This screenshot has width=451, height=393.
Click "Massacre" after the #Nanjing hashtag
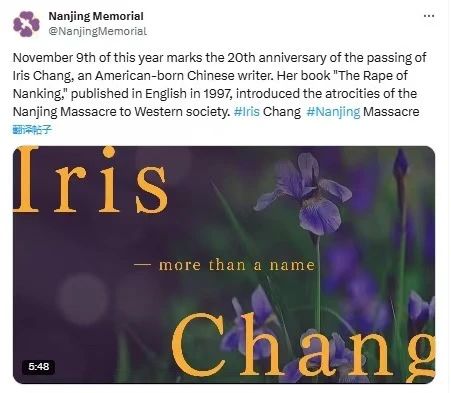pyautogui.click(x=391, y=112)
